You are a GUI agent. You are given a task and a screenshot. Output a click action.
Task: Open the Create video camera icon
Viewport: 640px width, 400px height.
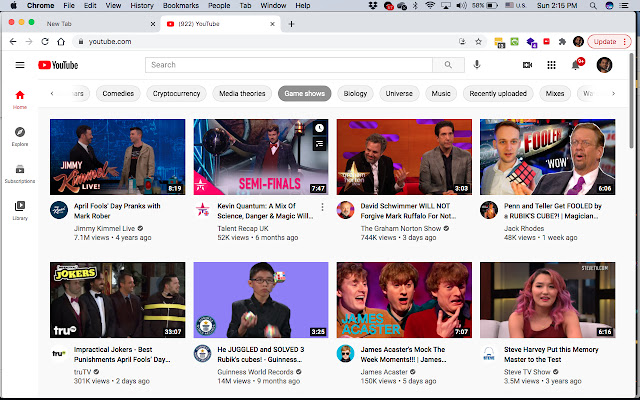[527, 65]
